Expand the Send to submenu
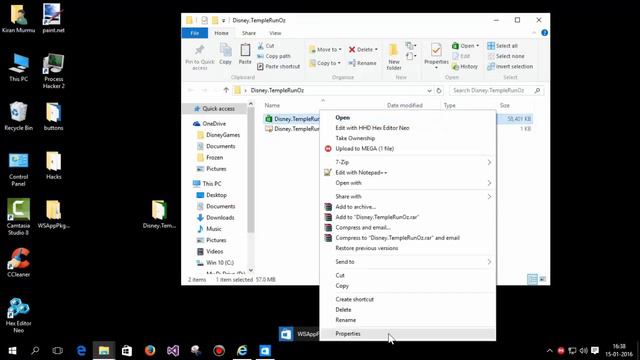This screenshot has width=640, height=360. pyautogui.click(x=408, y=262)
